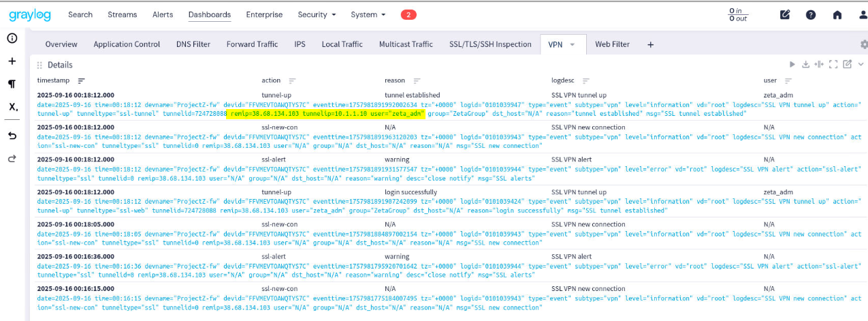Download the Details widget results
Viewport: 868px width, 321px height.
tap(806, 65)
